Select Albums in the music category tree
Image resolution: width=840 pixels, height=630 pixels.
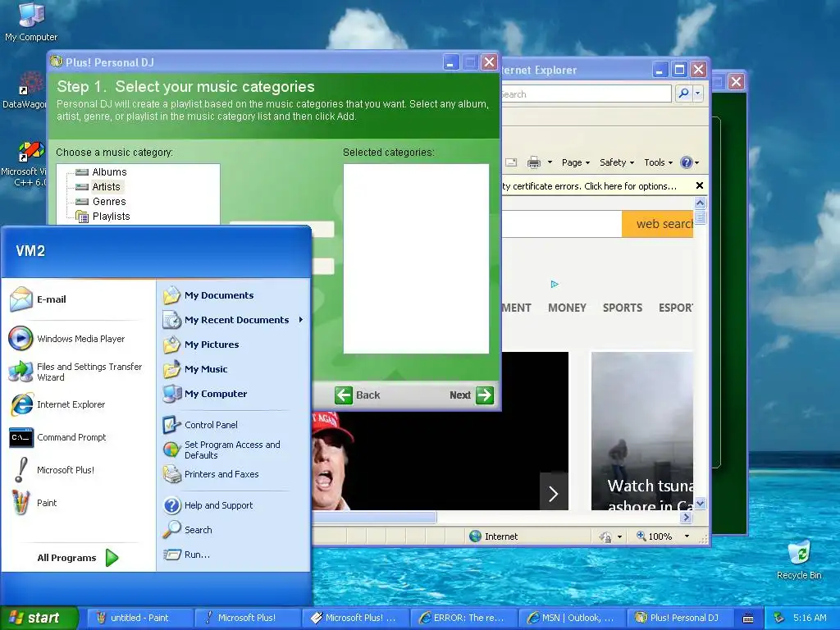[109, 172]
